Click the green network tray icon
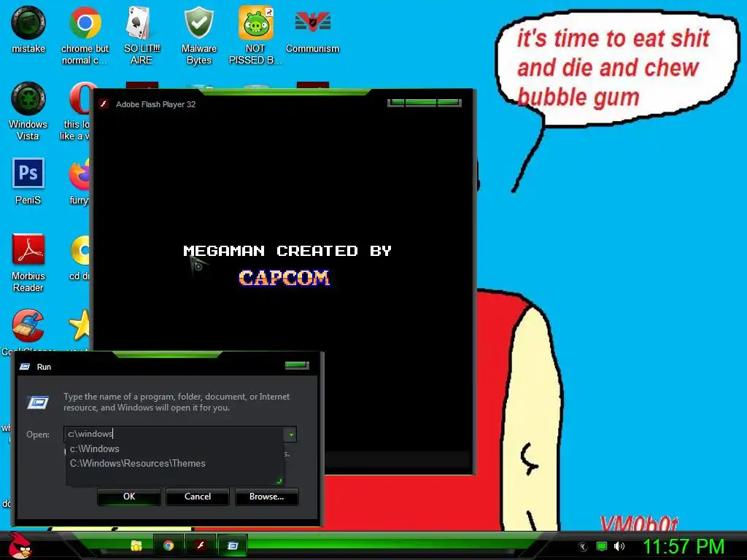 pos(602,547)
